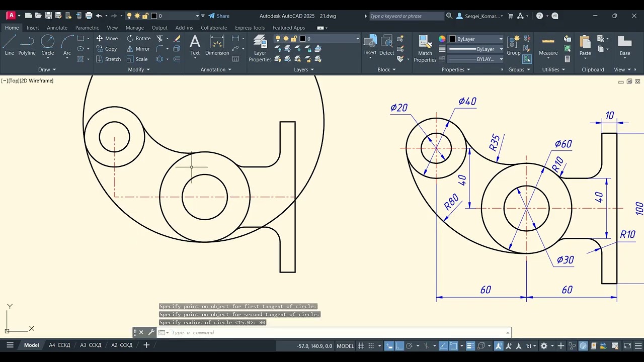Select the Dimension tool
Viewport: 644px width, 362px height.
coord(217,45)
